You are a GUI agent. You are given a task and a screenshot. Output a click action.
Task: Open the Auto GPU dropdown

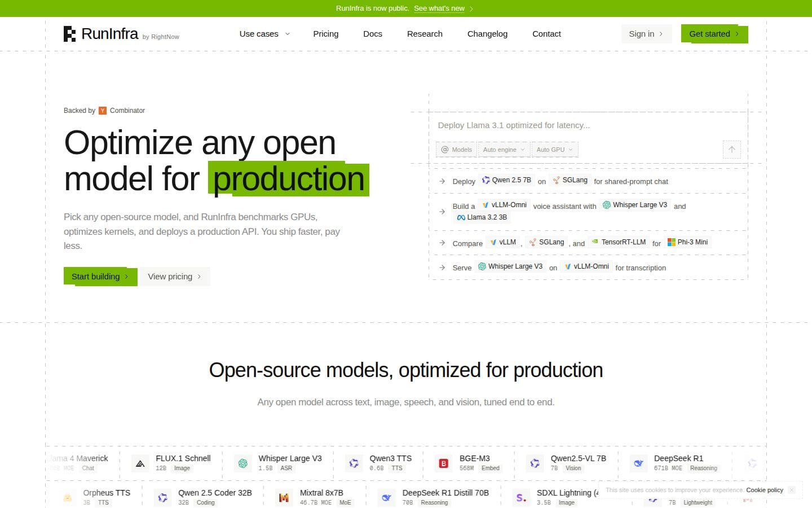tap(555, 150)
